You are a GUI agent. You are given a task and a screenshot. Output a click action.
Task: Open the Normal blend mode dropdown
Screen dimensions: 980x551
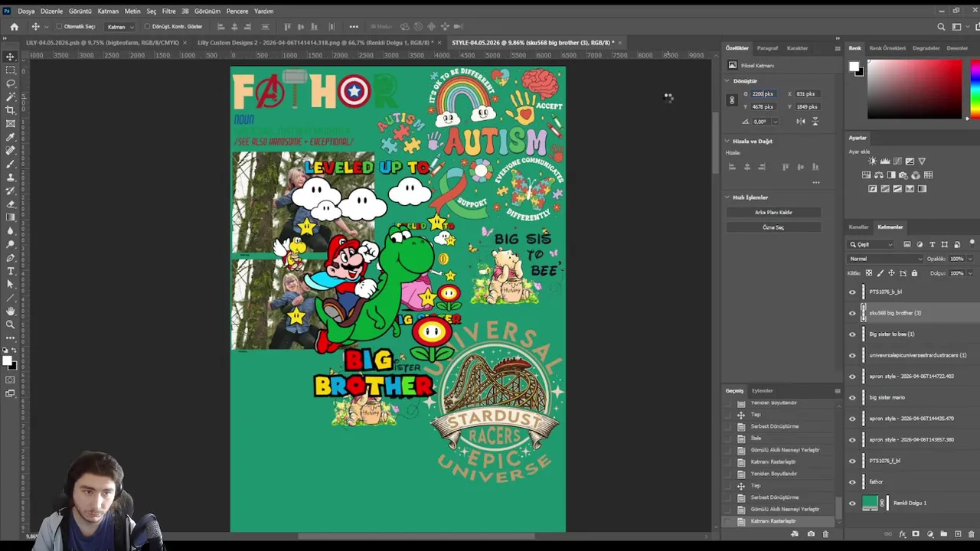[x=885, y=259]
